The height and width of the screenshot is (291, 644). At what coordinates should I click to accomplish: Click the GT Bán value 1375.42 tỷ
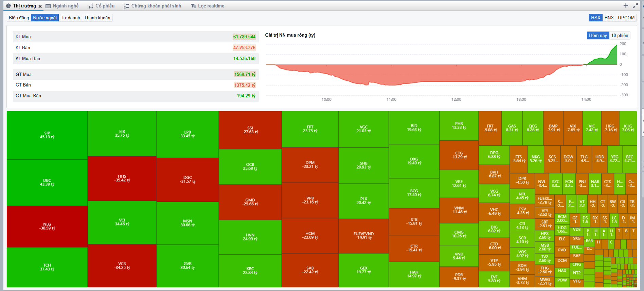(245, 85)
